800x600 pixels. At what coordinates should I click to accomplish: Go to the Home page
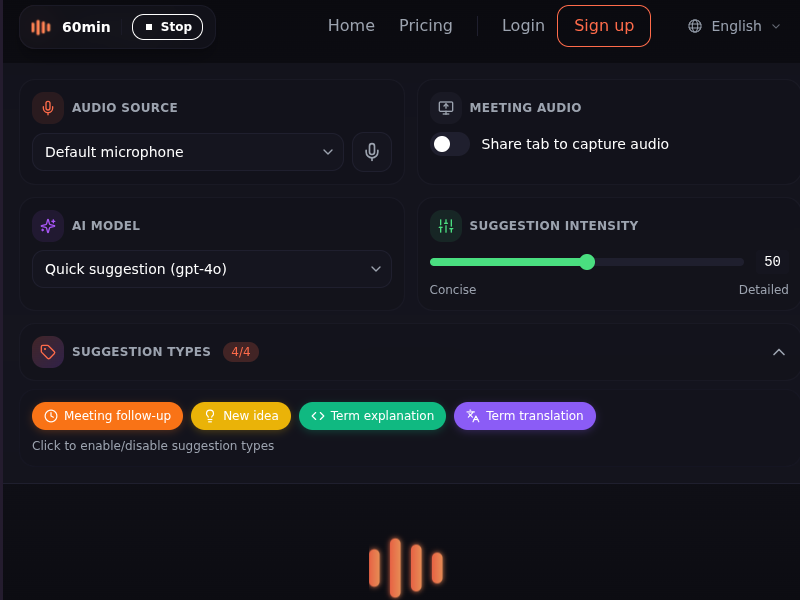(351, 26)
